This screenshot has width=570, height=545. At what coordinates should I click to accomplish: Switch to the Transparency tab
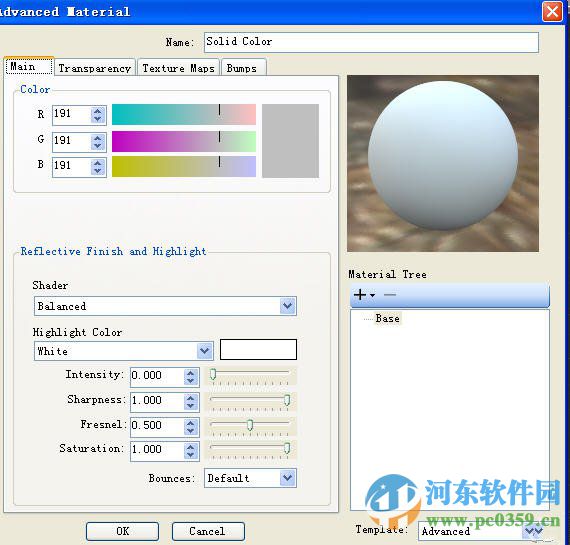click(x=95, y=68)
